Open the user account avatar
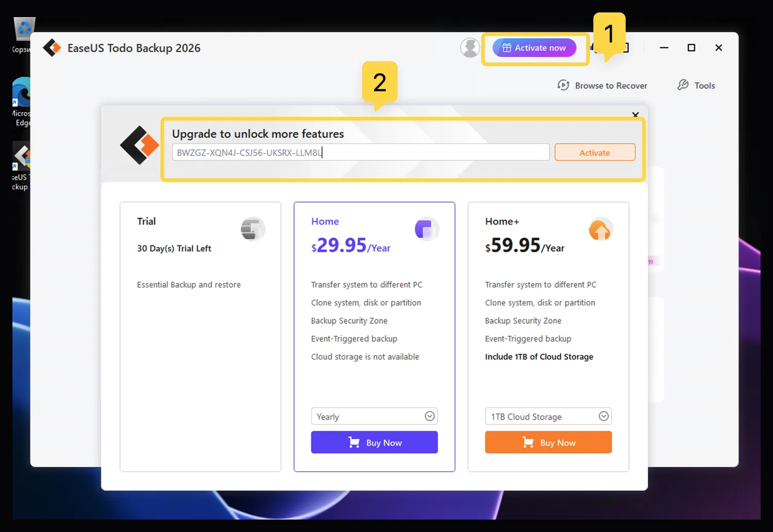The width and height of the screenshot is (773, 532). point(470,47)
